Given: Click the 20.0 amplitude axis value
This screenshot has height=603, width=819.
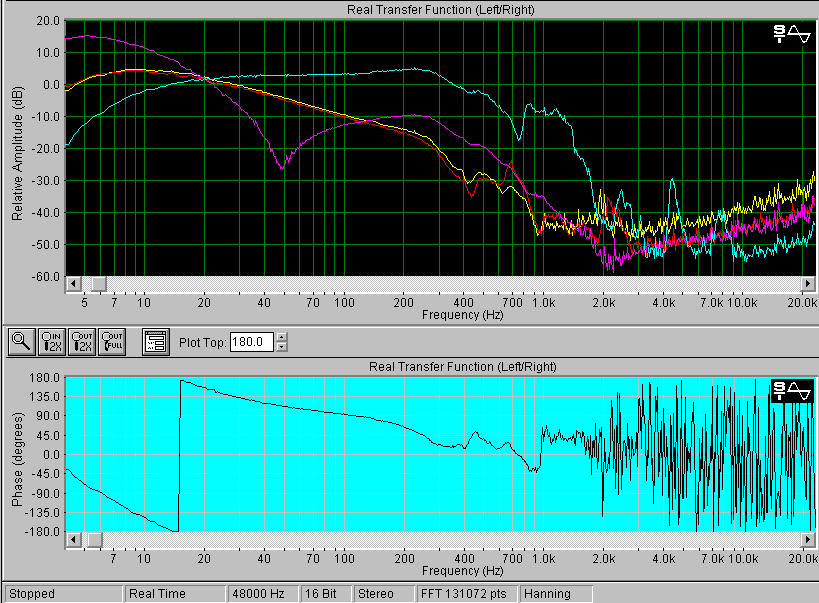Looking at the screenshot, I should 48,20.
